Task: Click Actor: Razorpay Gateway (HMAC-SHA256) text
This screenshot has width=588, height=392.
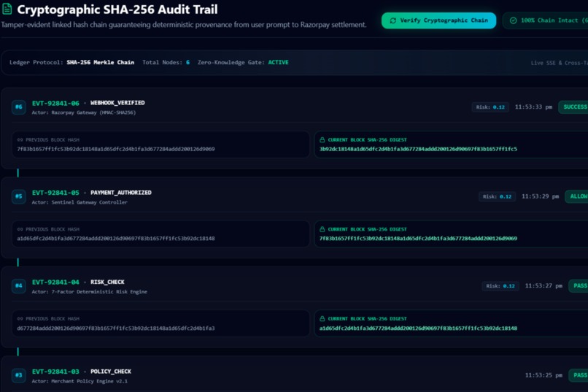Action: click(84, 112)
